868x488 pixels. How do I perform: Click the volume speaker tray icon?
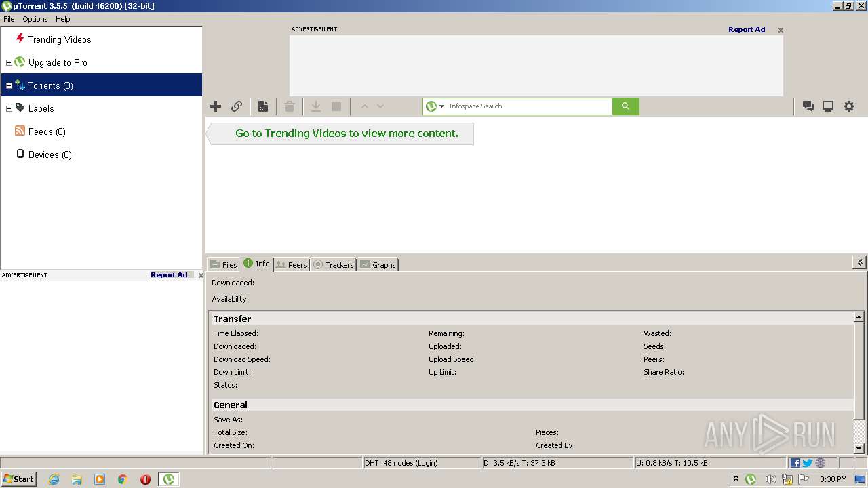(770, 479)
